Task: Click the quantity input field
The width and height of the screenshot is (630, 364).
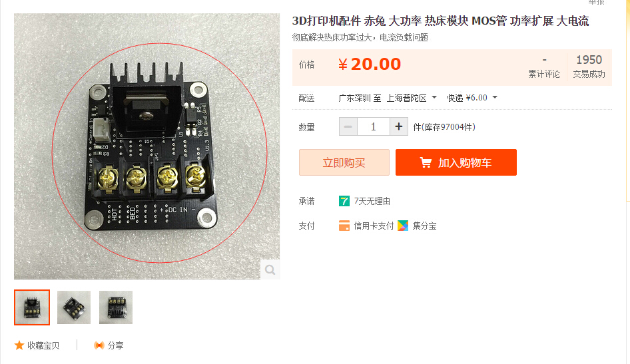Action: click(373, 127)
